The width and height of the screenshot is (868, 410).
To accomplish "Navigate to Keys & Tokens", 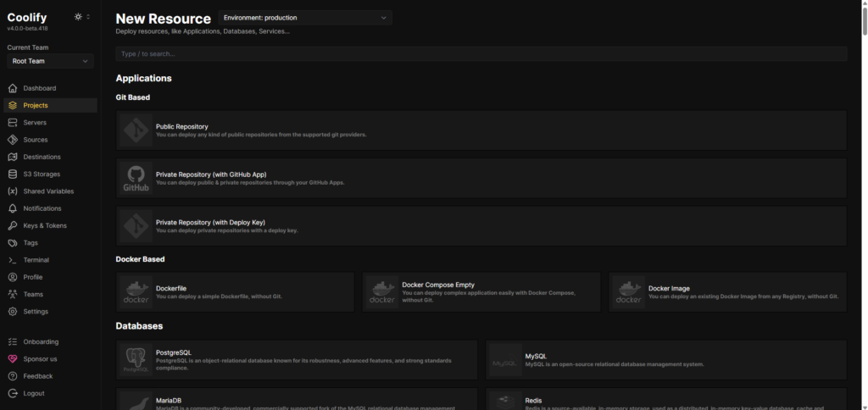I will pyautogui.click(x=50, y=225).
